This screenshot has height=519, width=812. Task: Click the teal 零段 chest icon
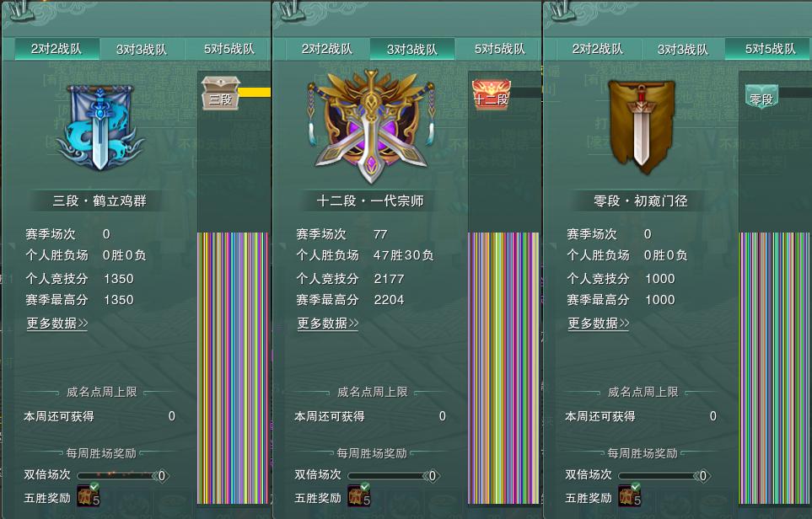coord(761,96)
